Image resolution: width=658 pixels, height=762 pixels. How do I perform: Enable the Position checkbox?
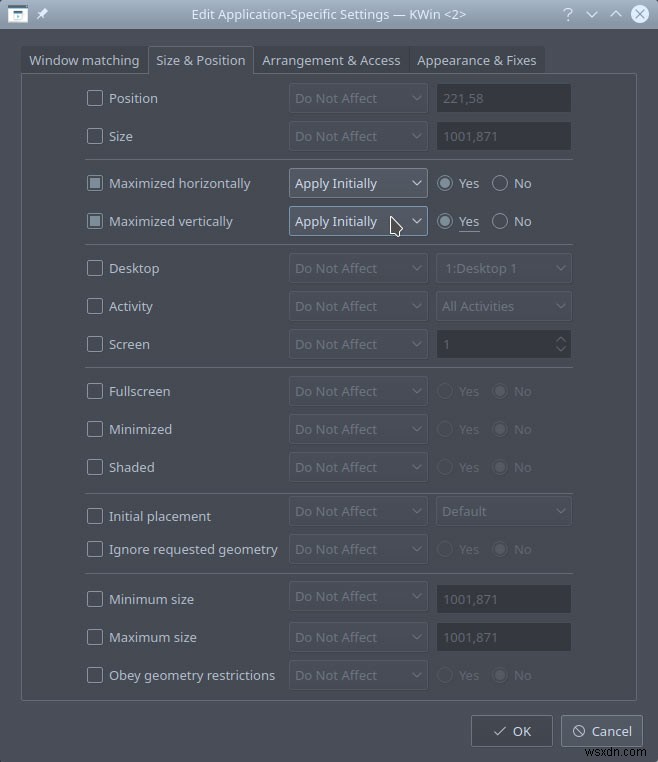[95, 98]
